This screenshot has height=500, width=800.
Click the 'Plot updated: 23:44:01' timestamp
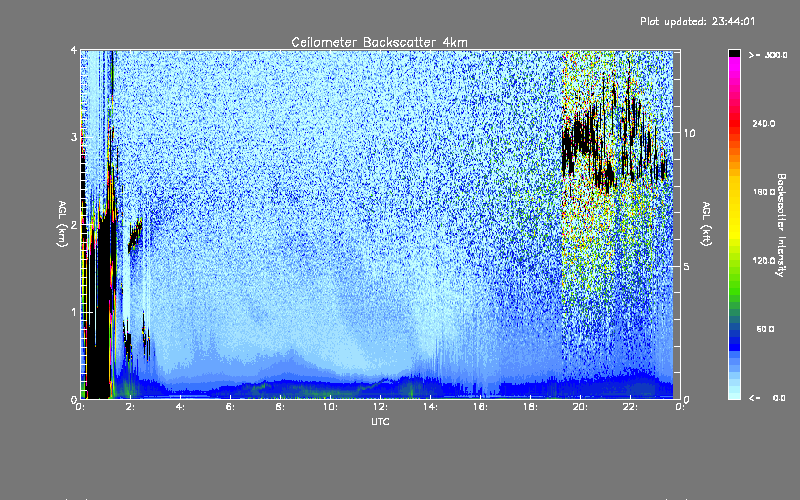click(x=697, y=21)
